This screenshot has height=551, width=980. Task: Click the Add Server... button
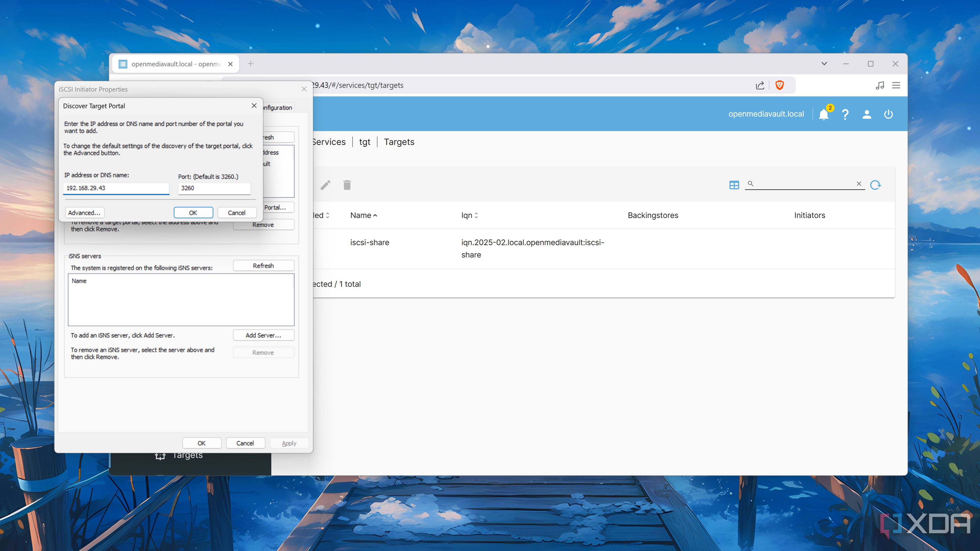tap(263, 335)
